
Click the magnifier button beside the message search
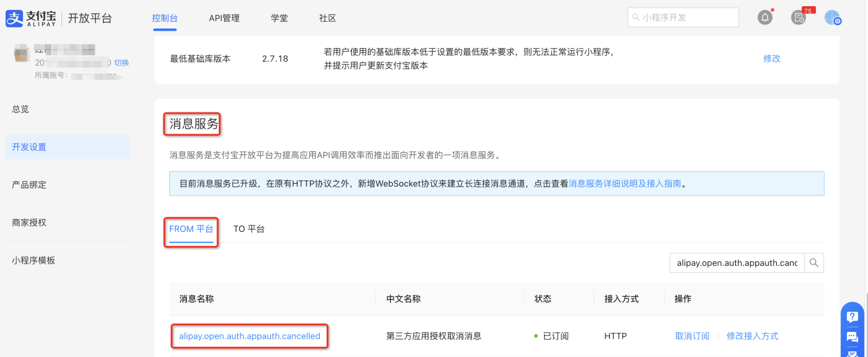pos(814,263)
